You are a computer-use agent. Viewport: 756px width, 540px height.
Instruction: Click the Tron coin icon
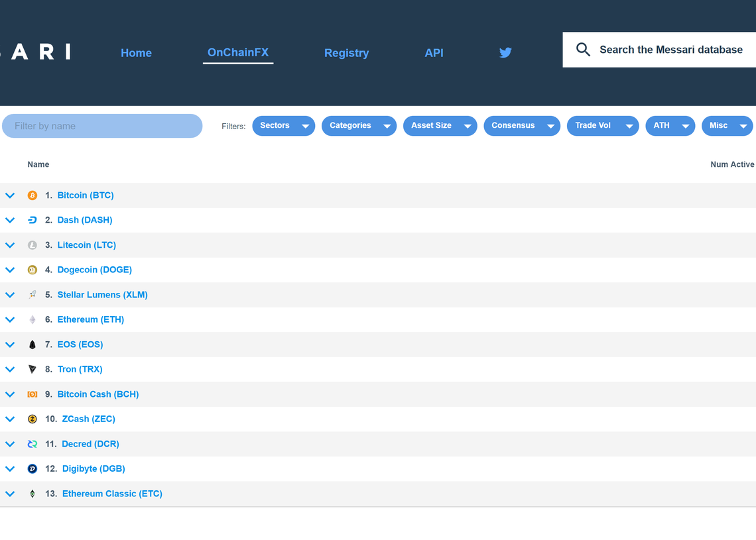tap(32, 370)
